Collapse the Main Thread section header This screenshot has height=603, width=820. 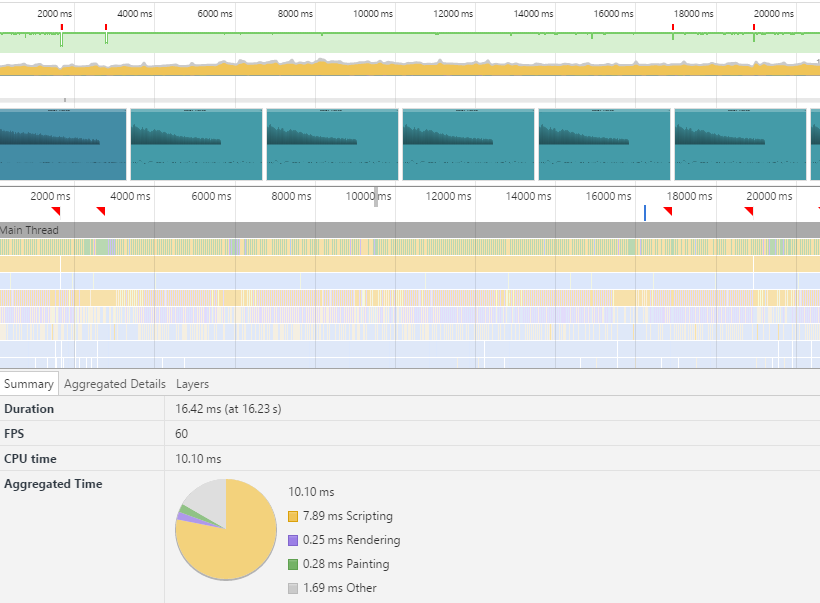30,230
